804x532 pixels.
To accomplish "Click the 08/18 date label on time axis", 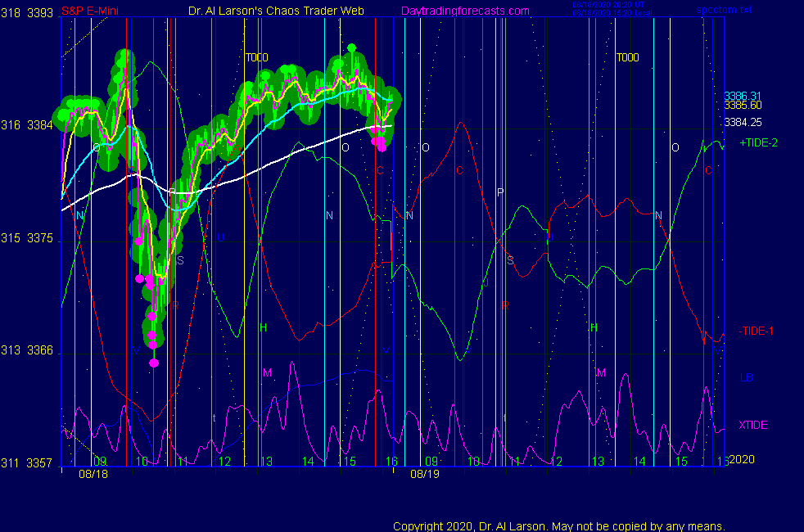I will (x=89, y=474).
